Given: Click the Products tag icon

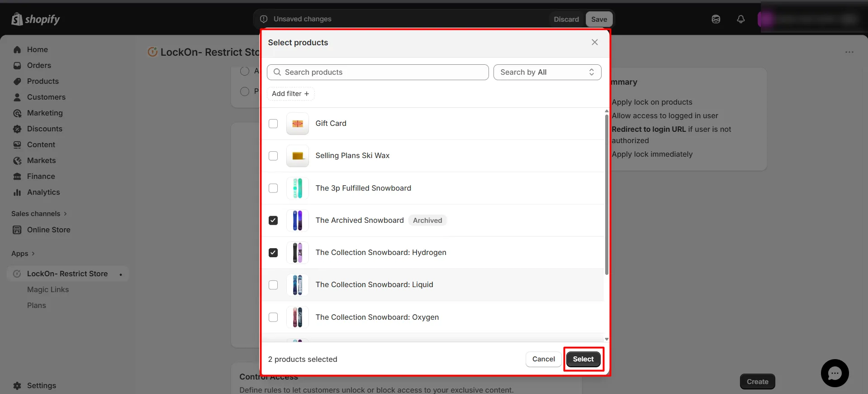Looking at the screenshot, I should (x=17, y=82).
